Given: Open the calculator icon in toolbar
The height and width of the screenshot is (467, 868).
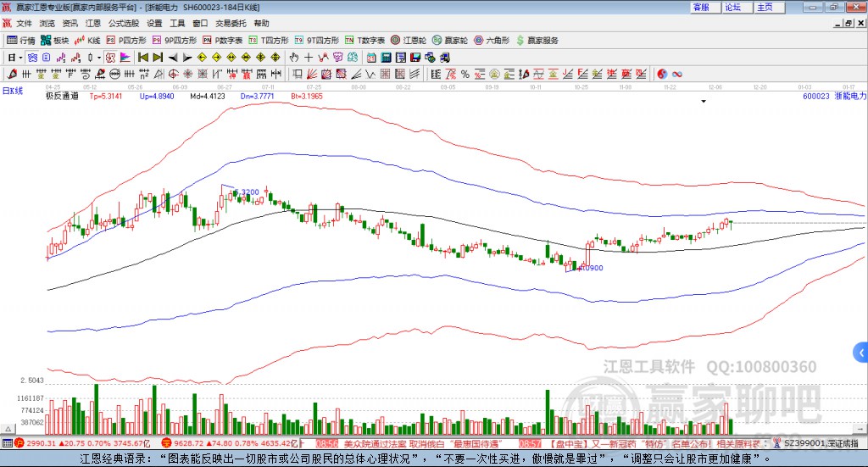Looking at the screenshot, I should tap(387, 58).
